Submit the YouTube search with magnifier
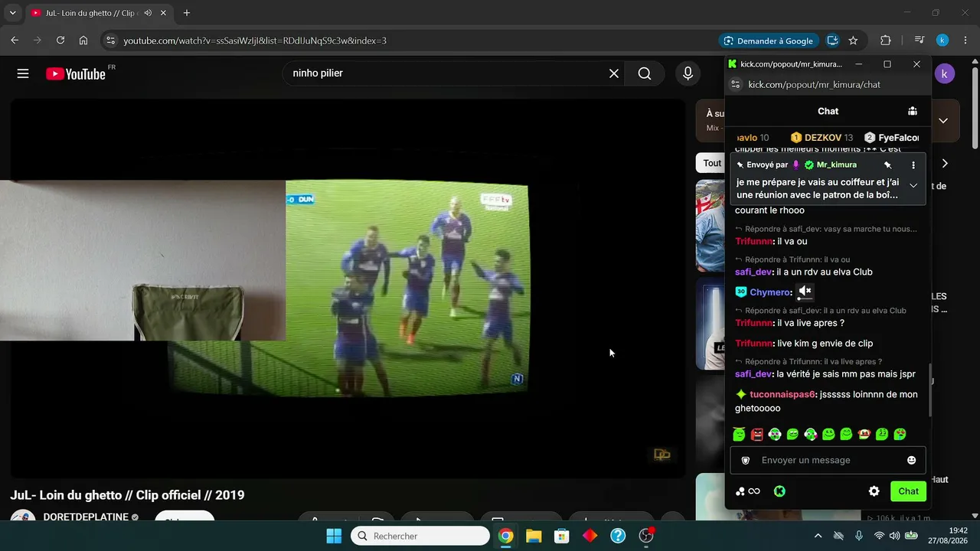 pos(645,73)
